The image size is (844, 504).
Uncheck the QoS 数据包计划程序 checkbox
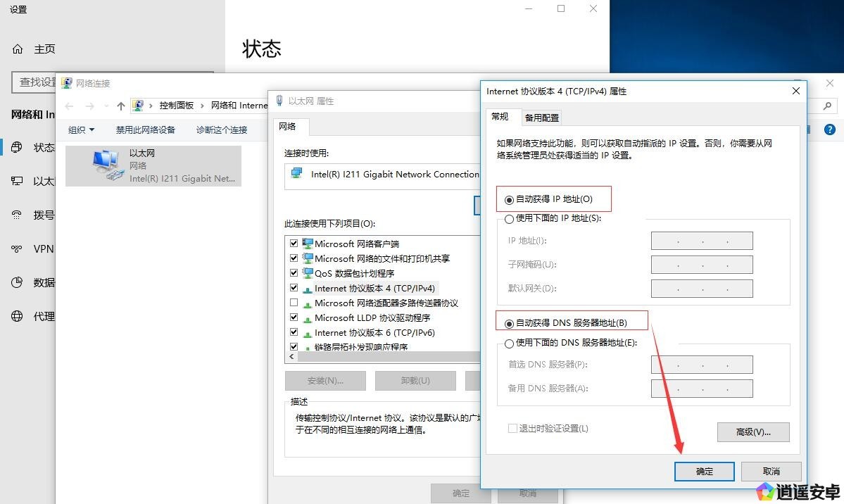(x=294, y=273)
